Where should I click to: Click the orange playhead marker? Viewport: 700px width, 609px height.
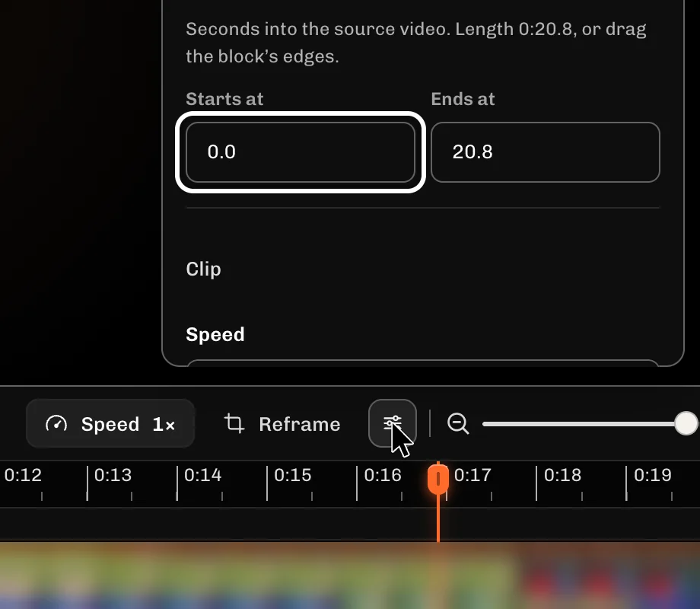(x=438, y=480)
